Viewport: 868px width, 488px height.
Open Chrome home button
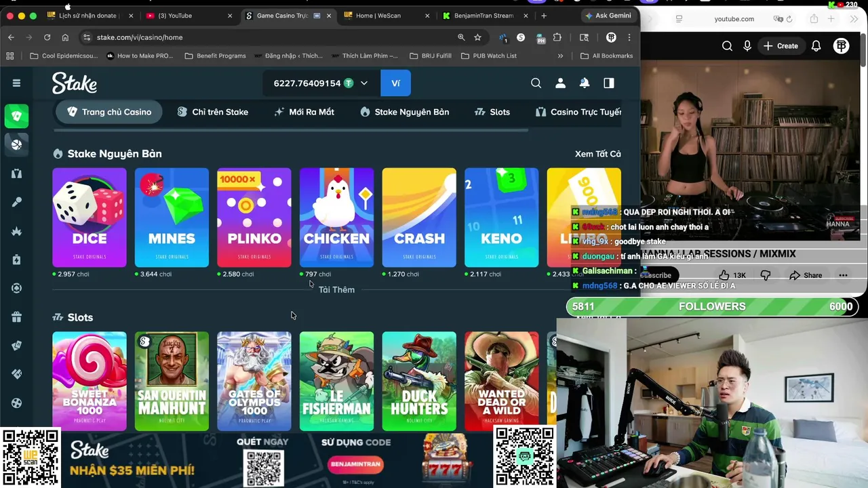click(x=65, y=37)
